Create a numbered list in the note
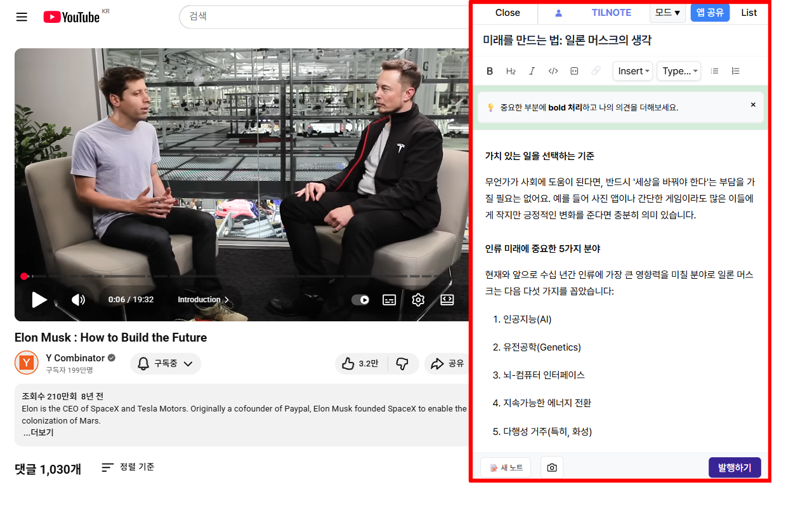The height and width of the screenshot is (508, 812). pyautogui.click(x=735, y=71)
